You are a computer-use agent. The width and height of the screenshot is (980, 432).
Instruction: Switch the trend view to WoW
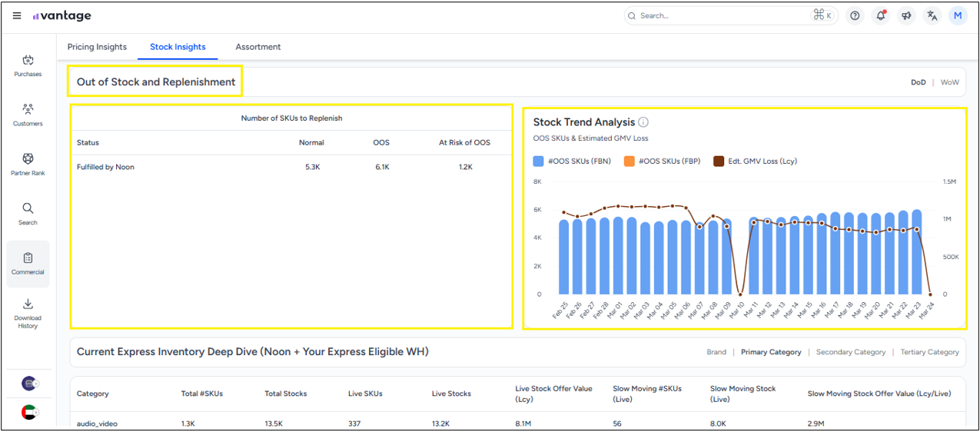click(x=949, y=82)
